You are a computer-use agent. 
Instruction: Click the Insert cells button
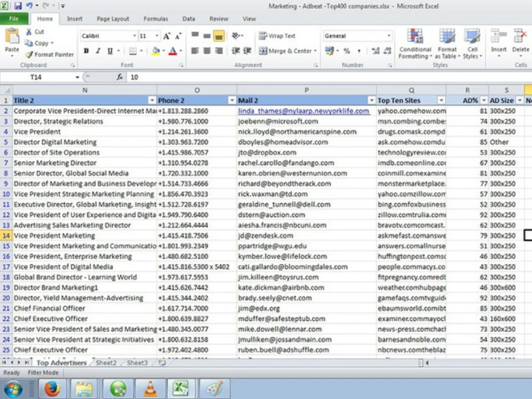click(498, 43)
